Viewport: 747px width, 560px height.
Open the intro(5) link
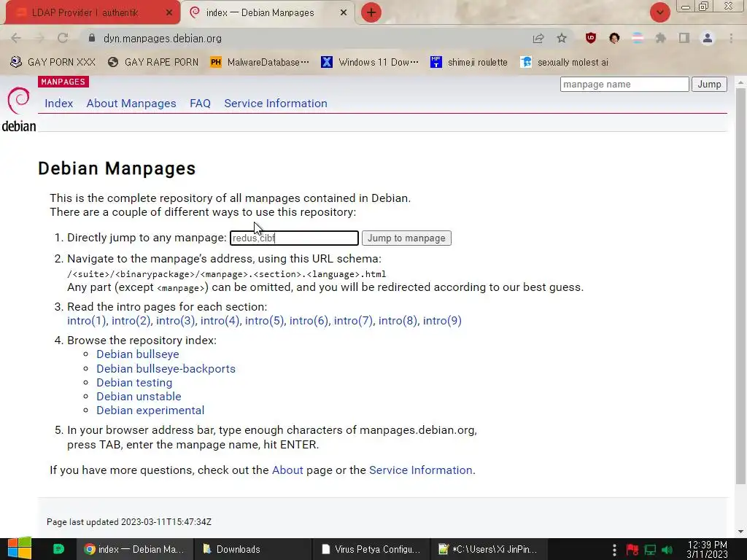click(x=264, y=321)
